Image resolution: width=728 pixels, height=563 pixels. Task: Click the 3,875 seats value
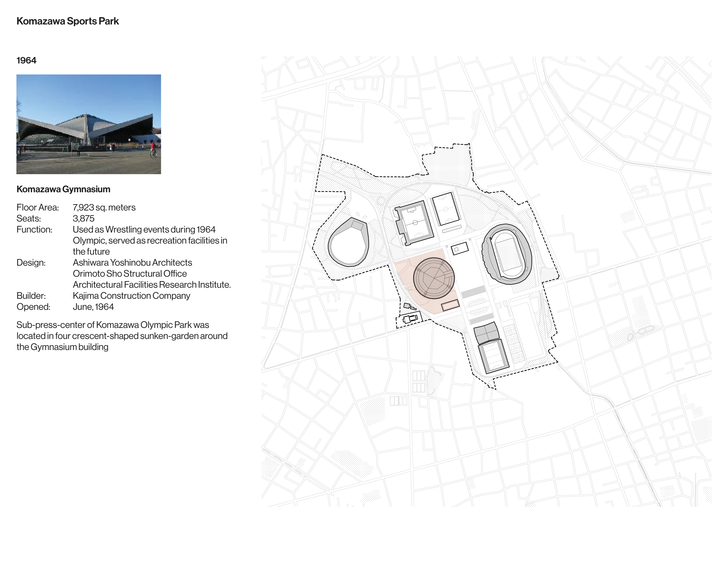83,218
